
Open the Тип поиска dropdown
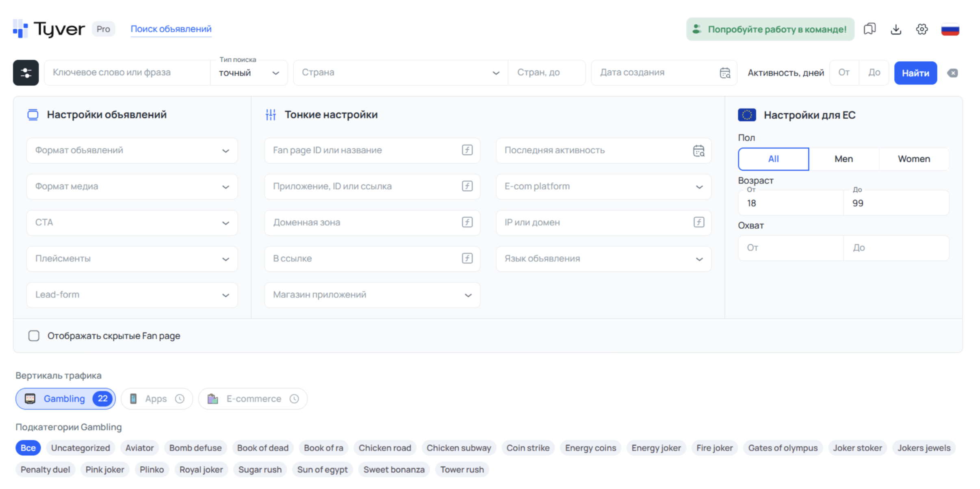[x=249, y=73]
